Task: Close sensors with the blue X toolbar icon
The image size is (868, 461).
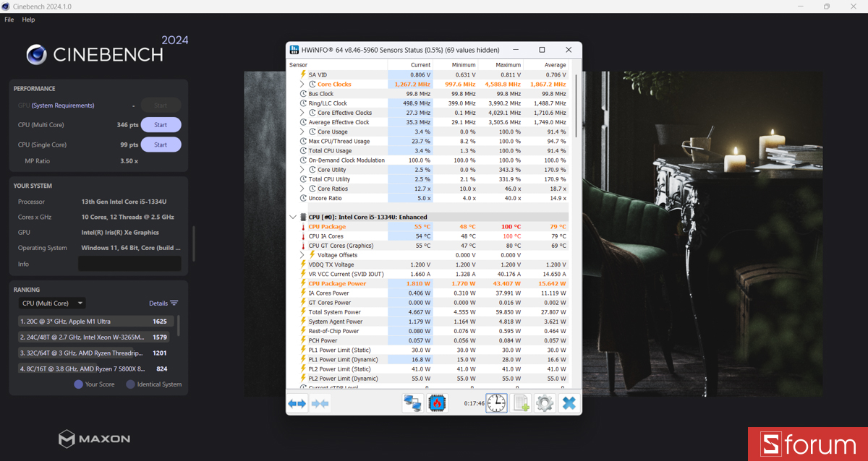Action: pyautogui.click(x=569, y=403)
